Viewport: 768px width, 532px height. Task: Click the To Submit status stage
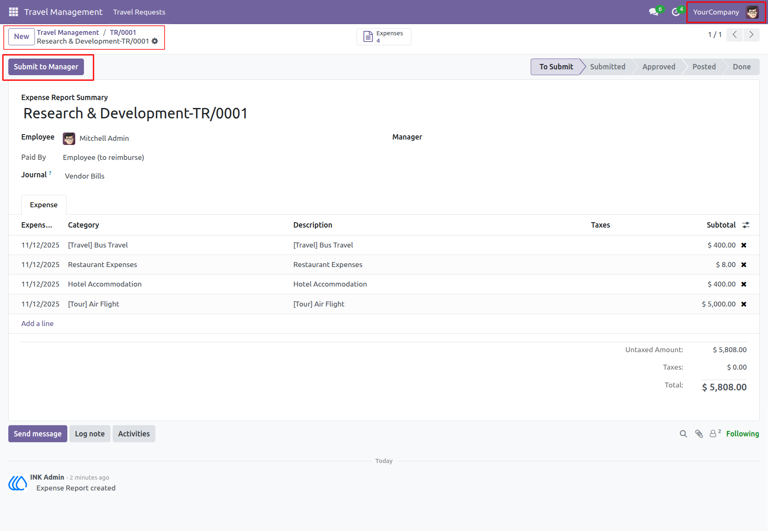tap(556, 67)
